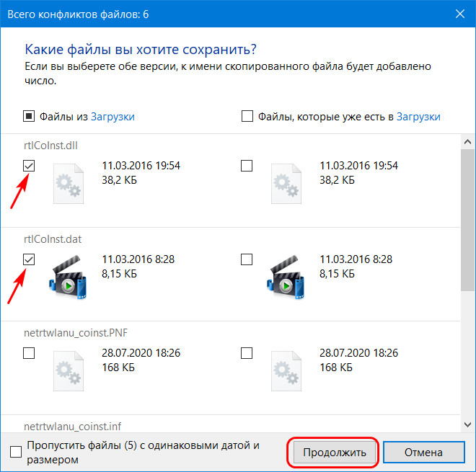The image size is (476, 472).
Task: Click the scroll down arrow in file list
Action: click(x=468, y=424)
